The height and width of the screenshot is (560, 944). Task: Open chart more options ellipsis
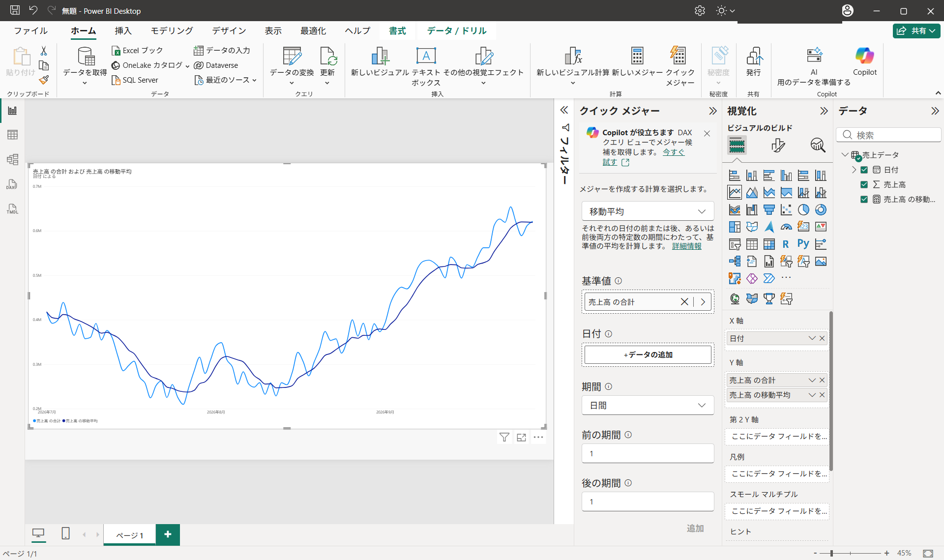point(538,437)
